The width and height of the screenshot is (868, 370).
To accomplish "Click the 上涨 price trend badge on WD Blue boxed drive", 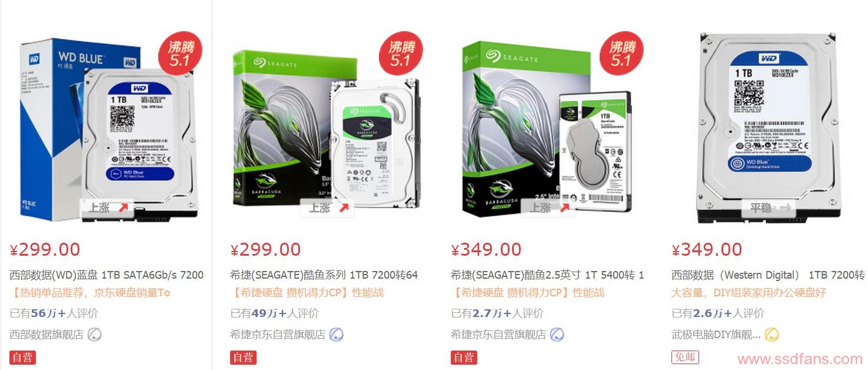I will tap(107, 208).
